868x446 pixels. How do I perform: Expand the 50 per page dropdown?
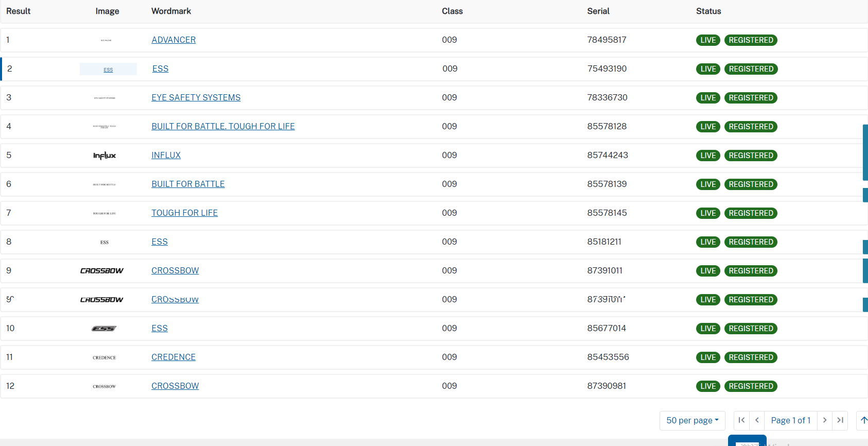(x=692, y=420)
